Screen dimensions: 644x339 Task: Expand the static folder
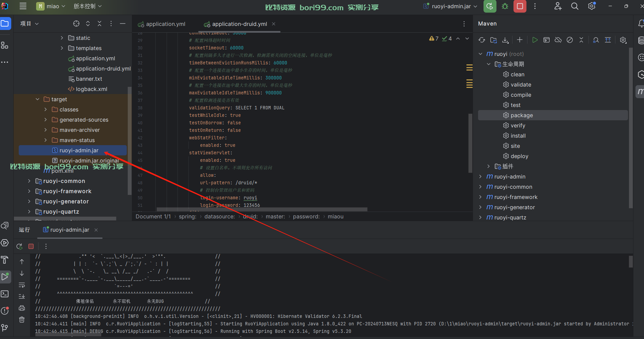[x=62, y=38]
